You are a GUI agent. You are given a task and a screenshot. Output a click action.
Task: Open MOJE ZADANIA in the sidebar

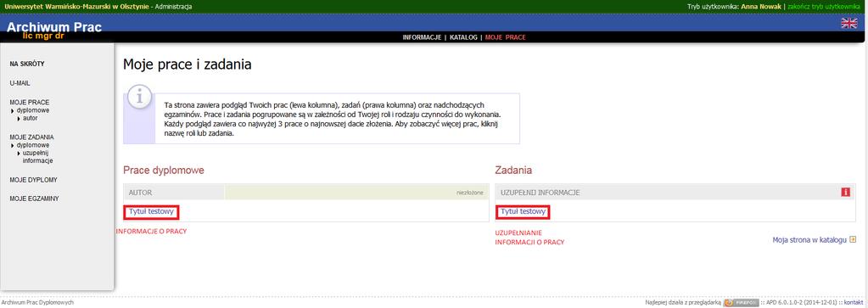click(x=31, y=137)
